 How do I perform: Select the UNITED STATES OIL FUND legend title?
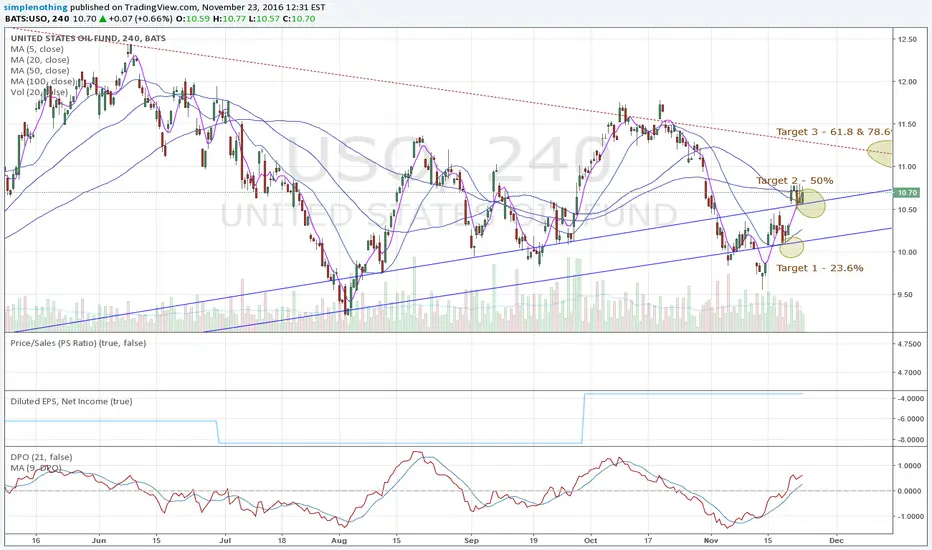click(x=88, y=38)
